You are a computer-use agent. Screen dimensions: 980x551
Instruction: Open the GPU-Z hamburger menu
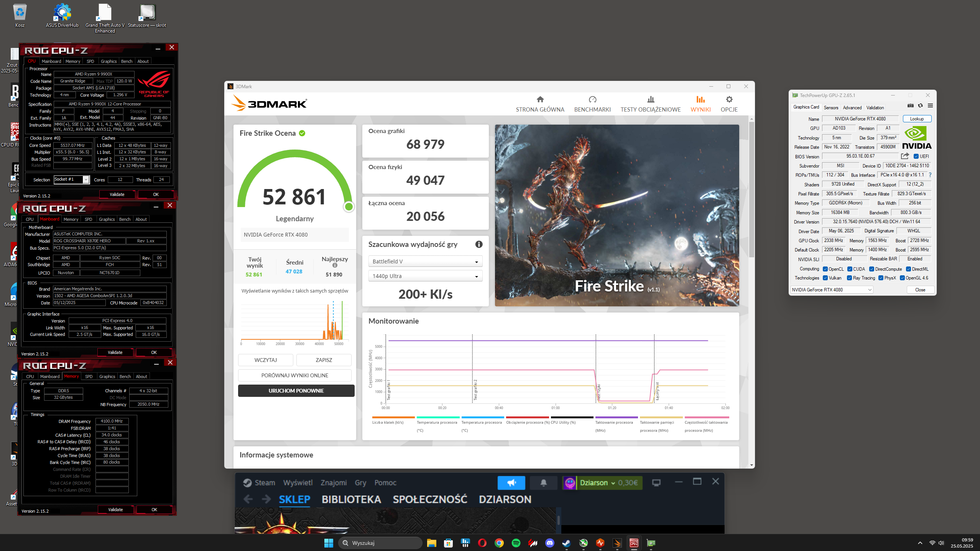pos(930,105)
